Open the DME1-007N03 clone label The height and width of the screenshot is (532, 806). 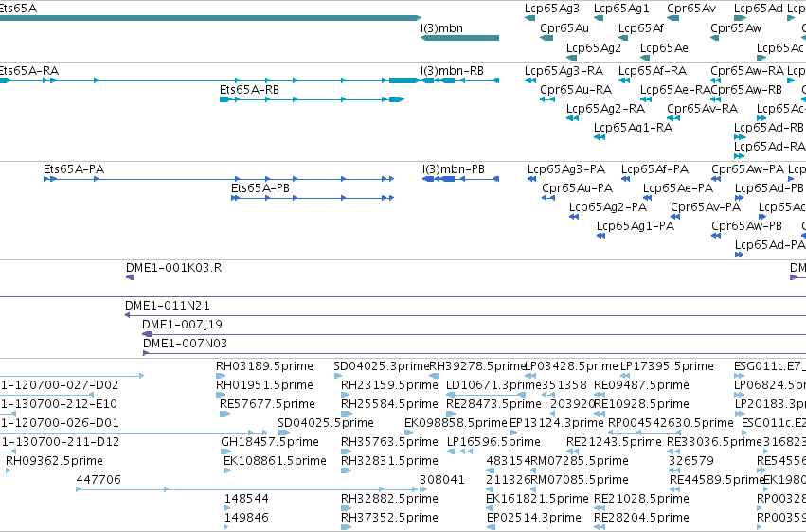(x=185, y=344)
